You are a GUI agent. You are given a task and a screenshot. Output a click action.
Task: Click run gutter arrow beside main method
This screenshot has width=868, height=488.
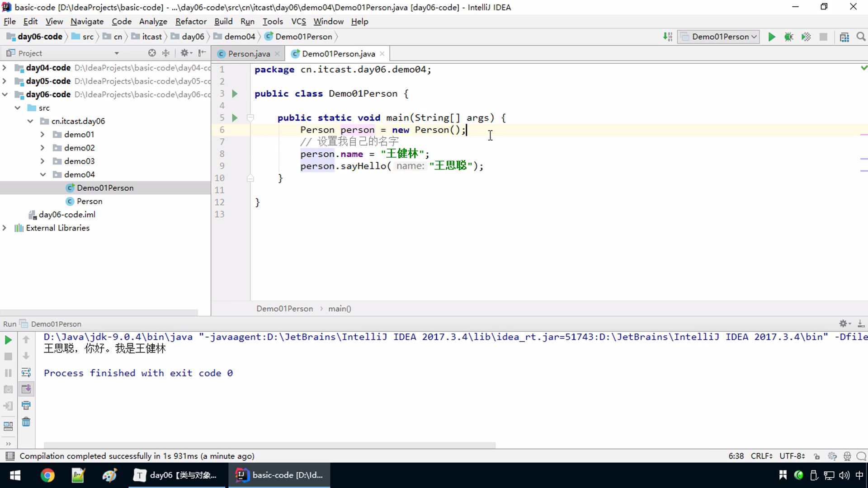(235, 118)
